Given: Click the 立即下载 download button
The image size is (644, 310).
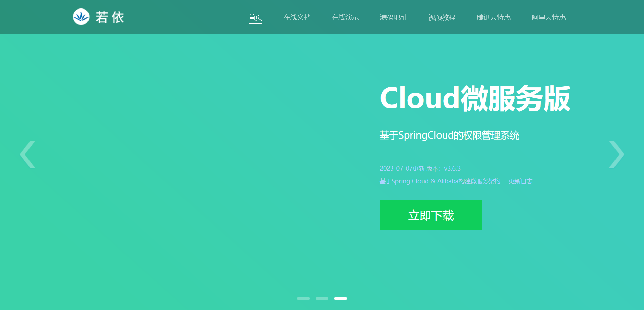Looking at the screenshot, I should 431,215.
